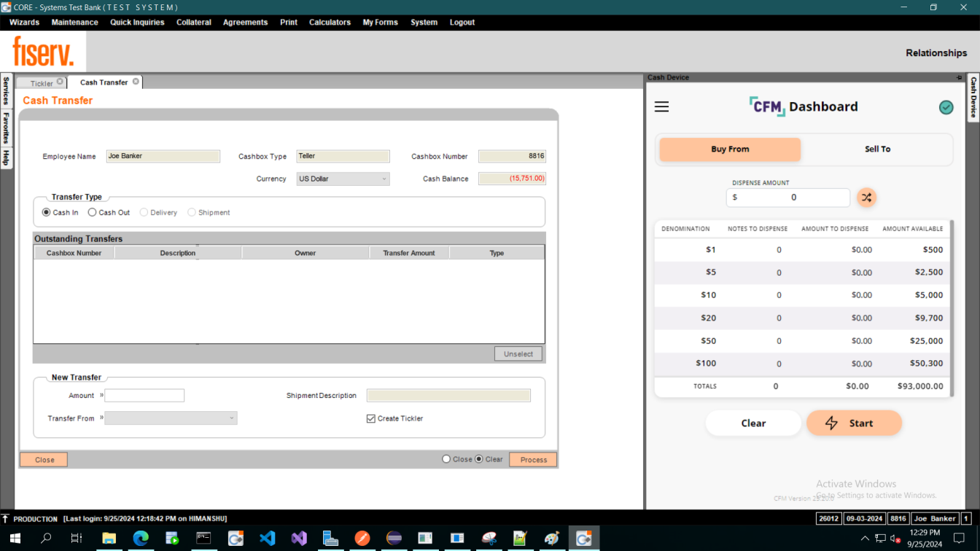Select the Clear radio option beside Process
This screenshot has width=980, height=551.
(x=479, y=459)
